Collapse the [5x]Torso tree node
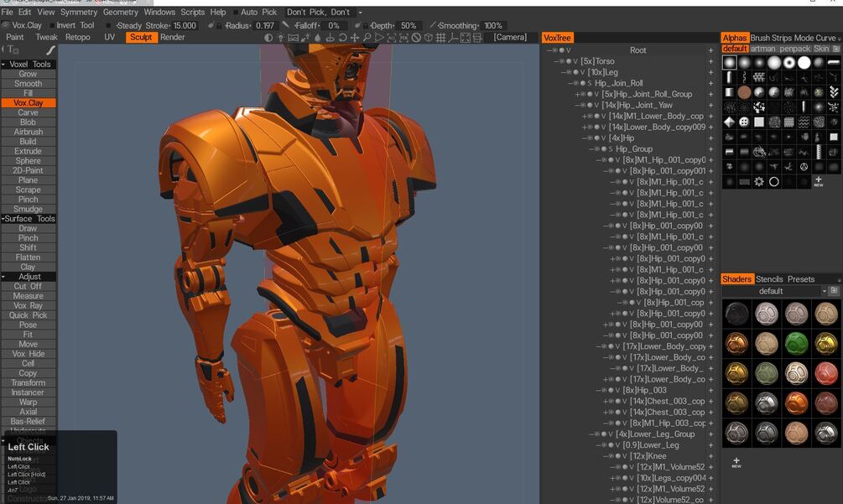This screenshot has width=843, height=504. pyautogui.click(x=556, y=61)
